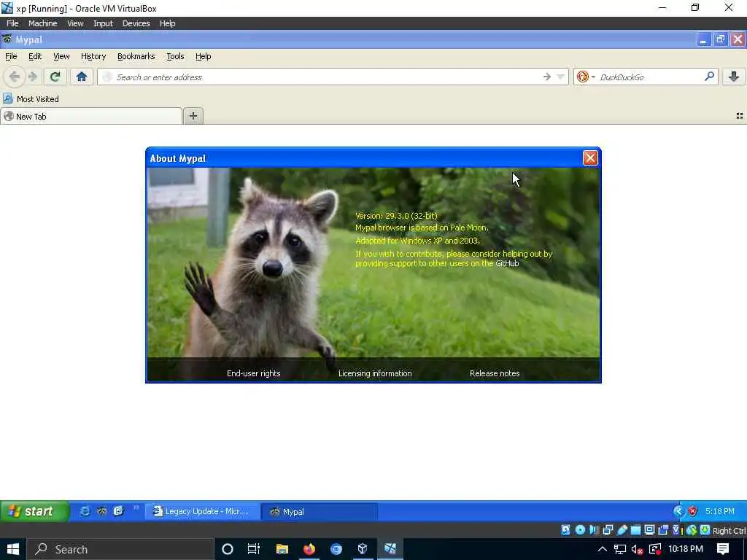The image size is (747, 560).
Task: Click the Version 29.3.0 (32-bit) text
Action: click(x=396, y=216)
